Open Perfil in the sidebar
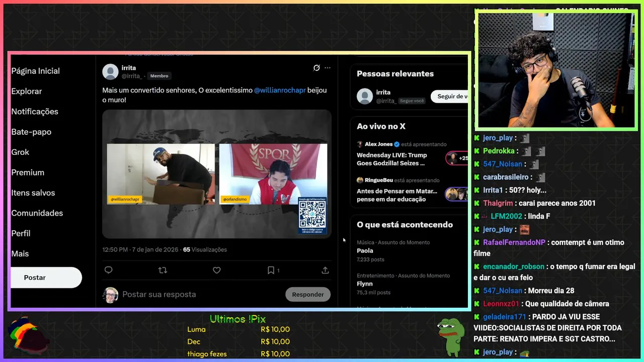 pyautogui.click(x=21, y=233)
